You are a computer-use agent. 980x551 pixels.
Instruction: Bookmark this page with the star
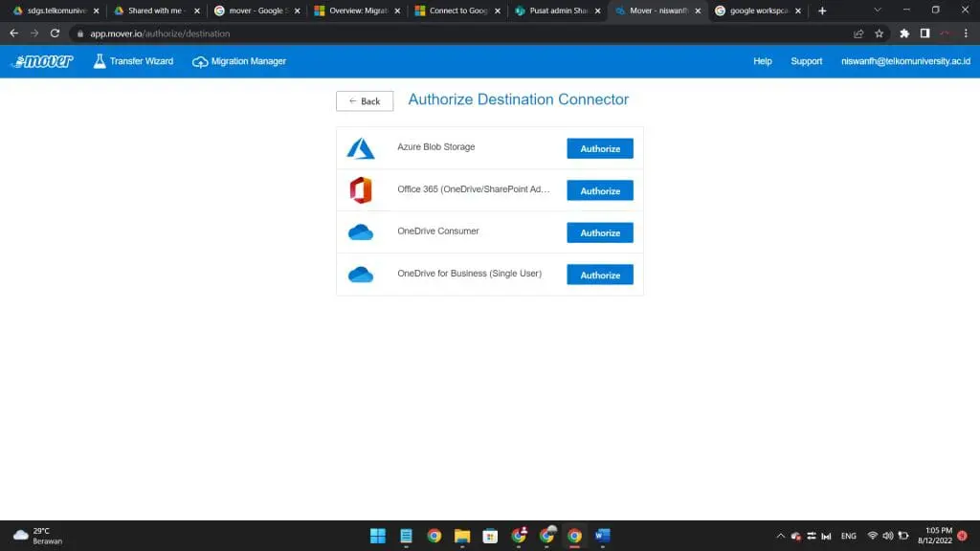coord(879,33)
